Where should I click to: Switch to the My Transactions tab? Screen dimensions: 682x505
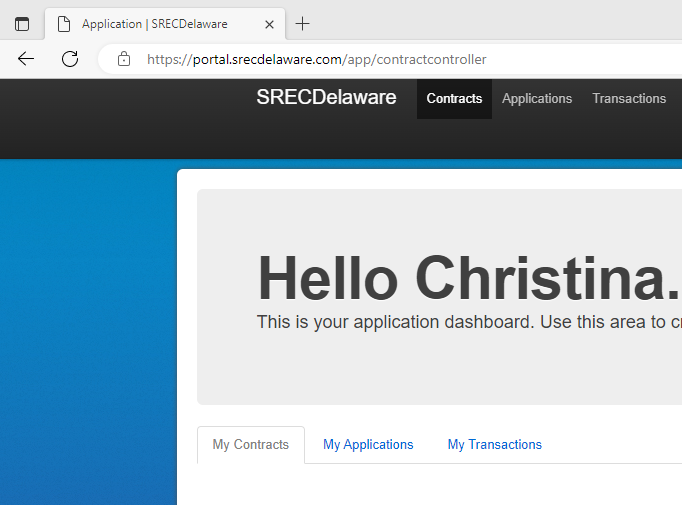[x=494, y=445]
